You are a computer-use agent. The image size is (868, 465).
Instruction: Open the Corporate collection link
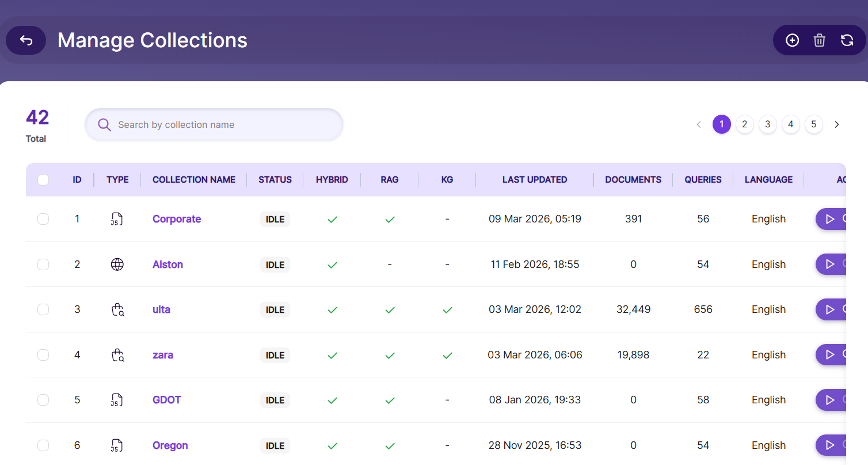click(177, 219)
